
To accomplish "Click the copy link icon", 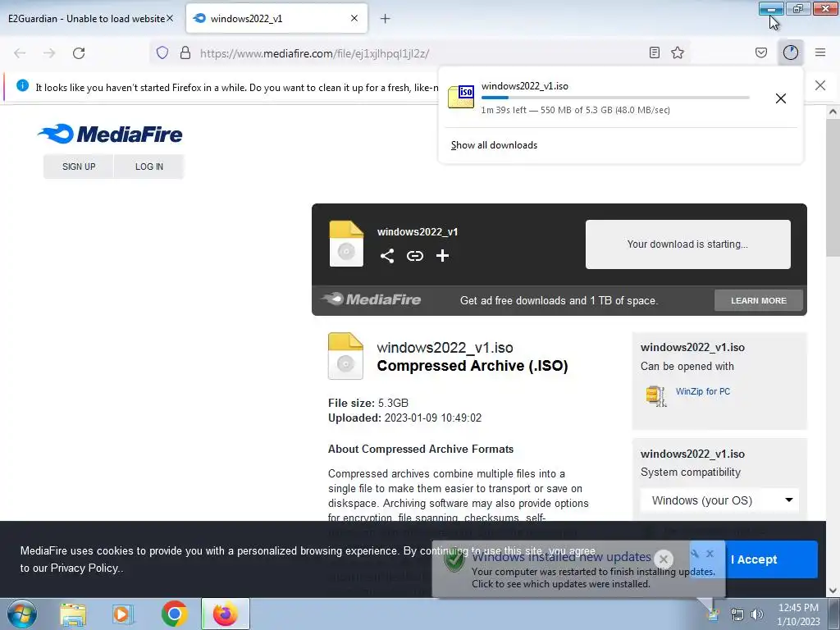I will tap(414, 256).
